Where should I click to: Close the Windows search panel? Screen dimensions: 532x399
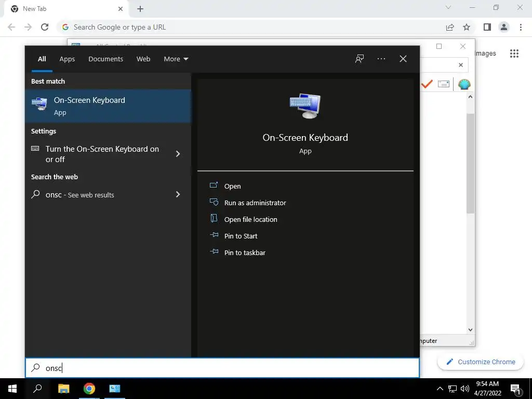403,59
